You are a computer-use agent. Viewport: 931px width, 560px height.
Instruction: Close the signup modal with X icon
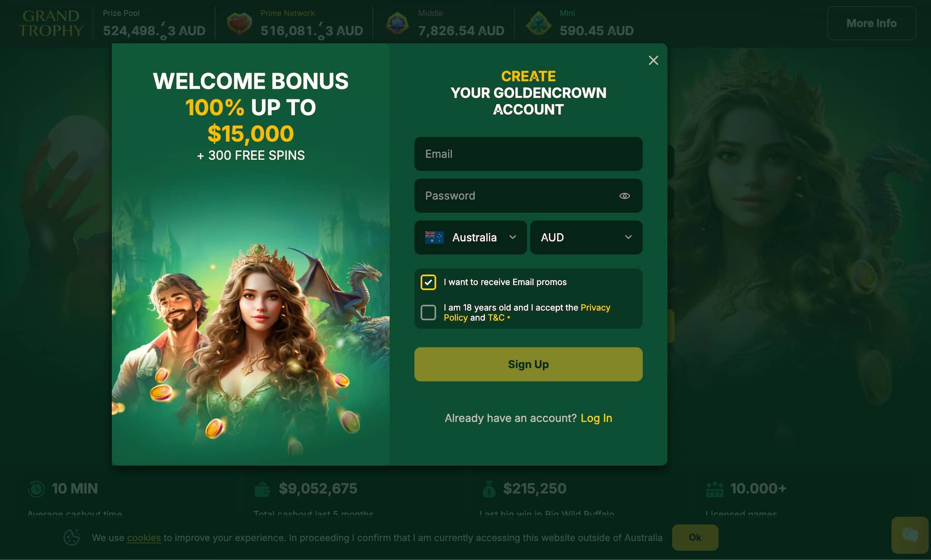pyautogui.click(x=653, y=60)
